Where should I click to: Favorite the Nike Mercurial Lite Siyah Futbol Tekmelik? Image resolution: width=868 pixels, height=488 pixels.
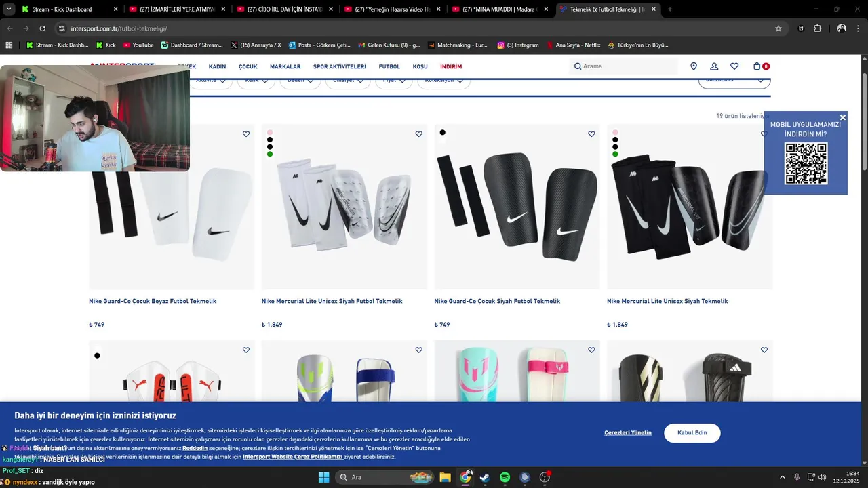(x=419, y=134)
